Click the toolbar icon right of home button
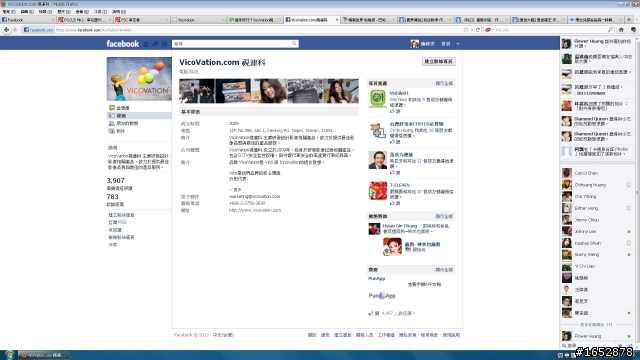The image size is (640, 360). click(x=633, y=30)
